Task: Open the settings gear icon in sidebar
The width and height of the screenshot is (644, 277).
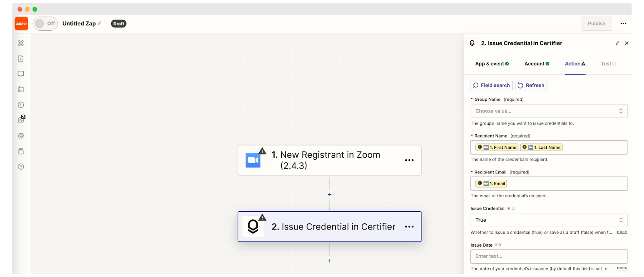Action: point(21,136)
